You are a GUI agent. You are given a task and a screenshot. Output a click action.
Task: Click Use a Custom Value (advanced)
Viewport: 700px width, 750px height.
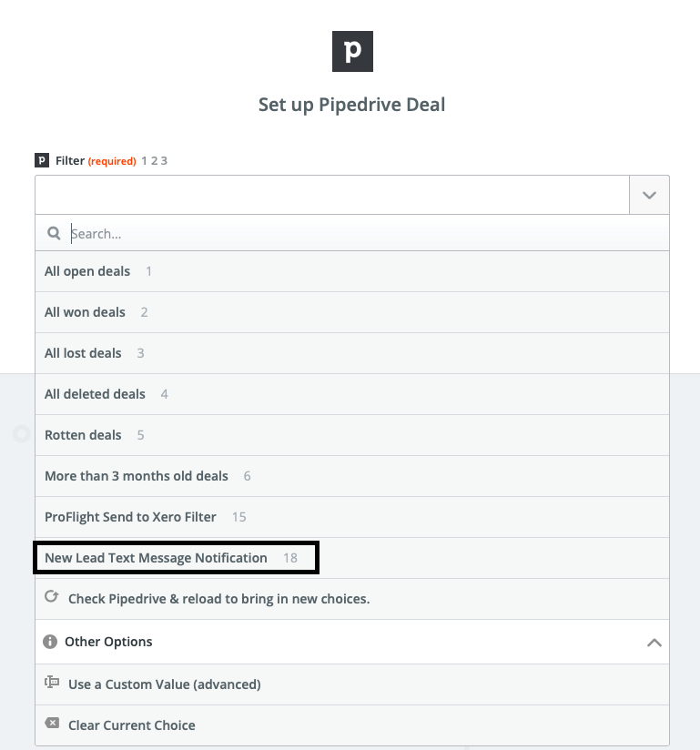click(x=164, y=684)
